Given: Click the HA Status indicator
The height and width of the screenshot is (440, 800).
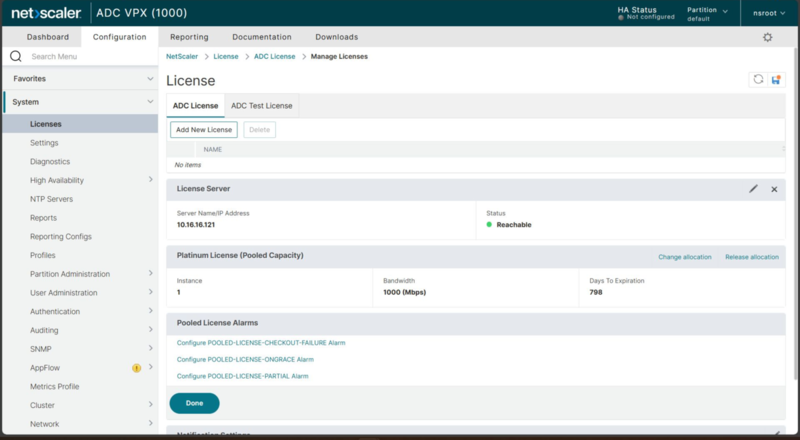Looking at the screenshot, I should tap(645, 13).
